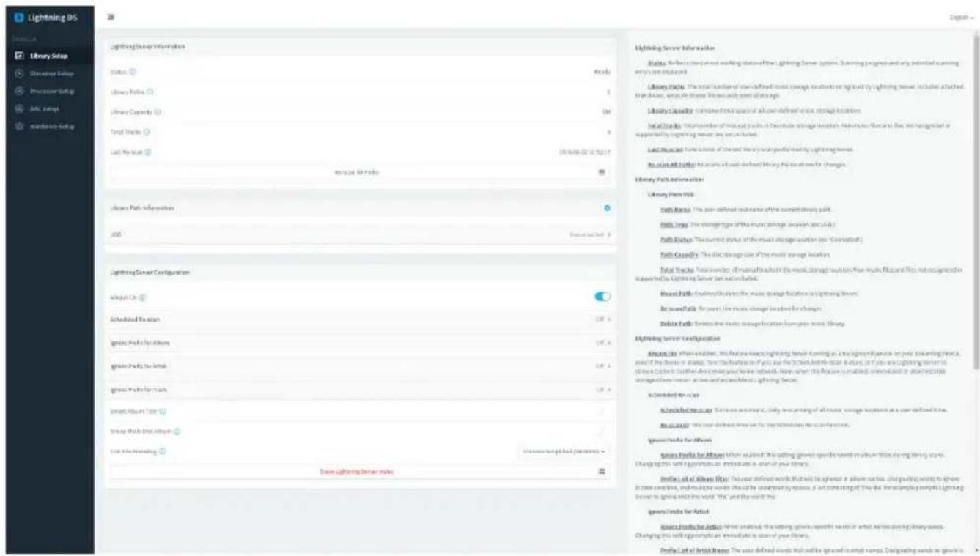Click the underlined Total Tracks help term in Server Information

(665, 126)
